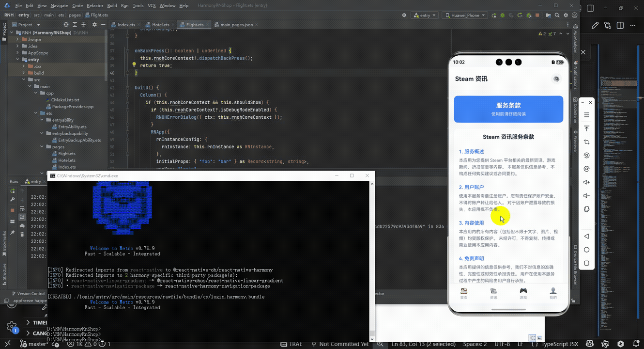Open the entry run configuration dropdown
Image resolution: width=644 pixels, height=349 pixels.
coord(425,16)
